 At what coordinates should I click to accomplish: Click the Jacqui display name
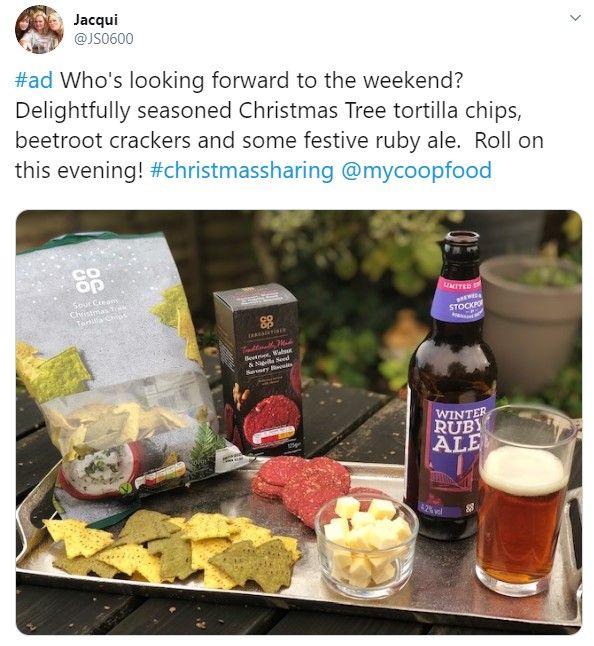96,20
